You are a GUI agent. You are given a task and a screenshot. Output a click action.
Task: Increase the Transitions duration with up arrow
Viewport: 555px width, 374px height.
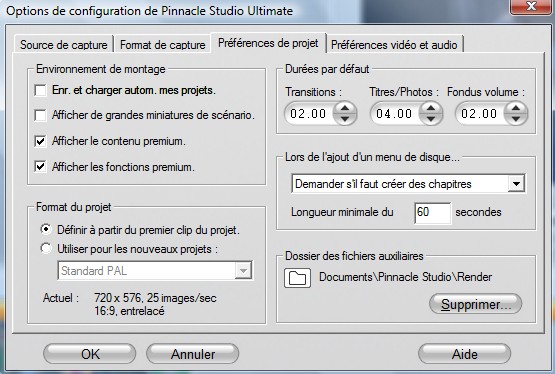click(344, 108)
